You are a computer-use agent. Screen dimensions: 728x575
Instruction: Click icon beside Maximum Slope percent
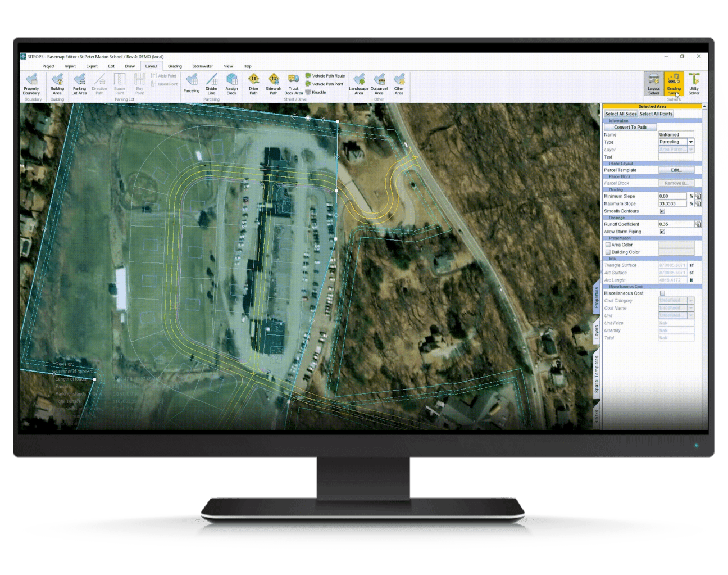[x=698, y=204]
